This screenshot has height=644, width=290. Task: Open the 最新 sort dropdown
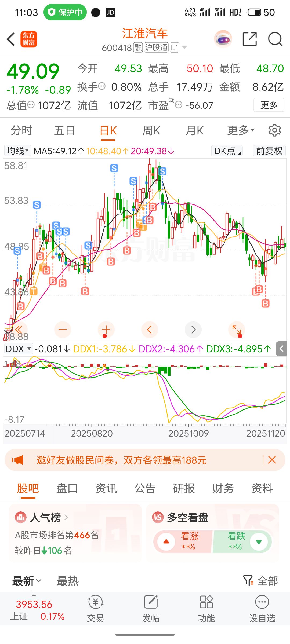pyautogui.click(x=27, y=581)
